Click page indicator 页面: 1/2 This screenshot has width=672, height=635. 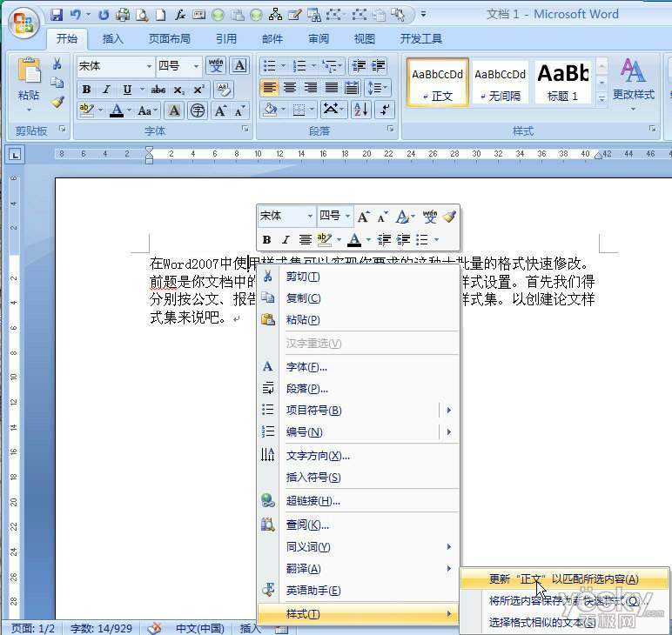(x=33, y=629)
